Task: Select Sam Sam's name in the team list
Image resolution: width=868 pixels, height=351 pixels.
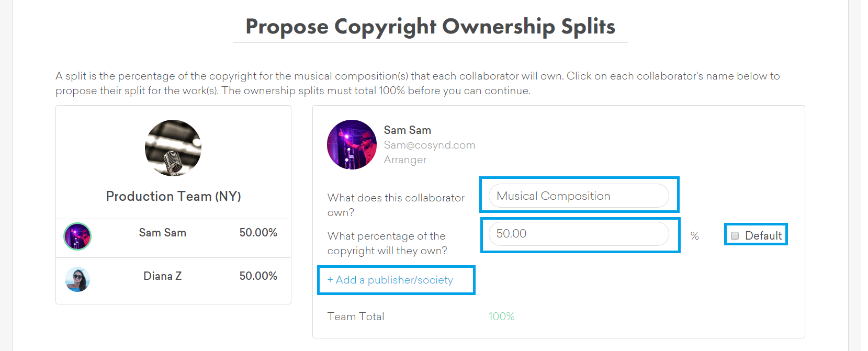Action: click(162, 233)
